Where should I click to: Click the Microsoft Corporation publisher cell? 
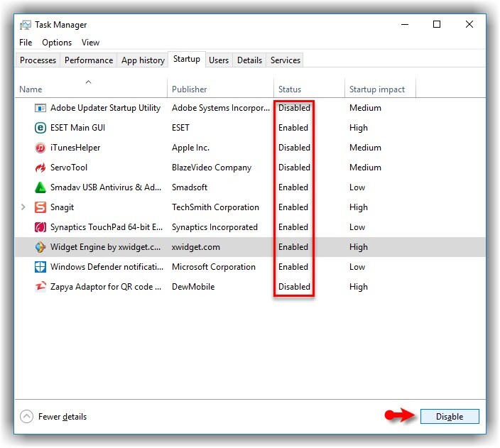coord(214,267)
